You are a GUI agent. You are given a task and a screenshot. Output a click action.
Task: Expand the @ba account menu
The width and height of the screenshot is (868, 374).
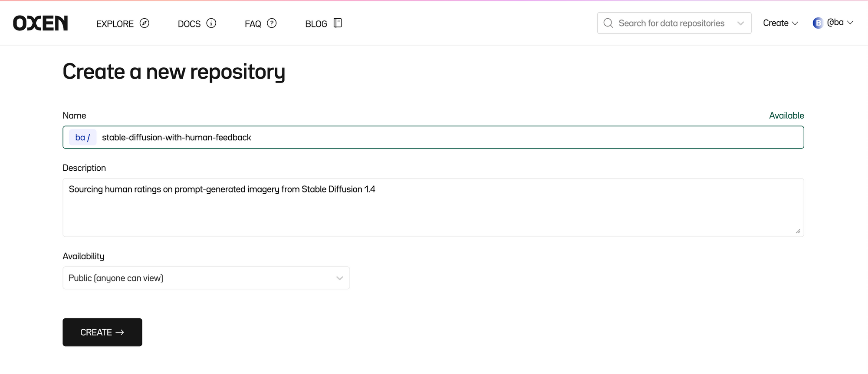coord(840,23)
